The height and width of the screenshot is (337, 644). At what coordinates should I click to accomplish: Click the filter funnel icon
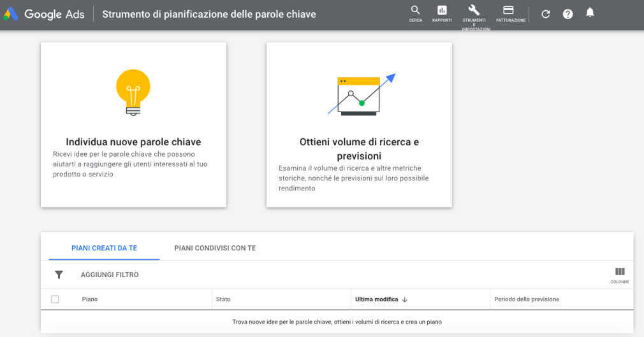click(x=59, y=275)
